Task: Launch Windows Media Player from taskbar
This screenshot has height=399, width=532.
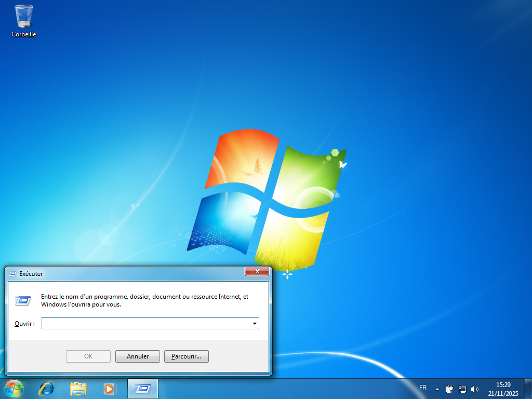Action: 110,388
